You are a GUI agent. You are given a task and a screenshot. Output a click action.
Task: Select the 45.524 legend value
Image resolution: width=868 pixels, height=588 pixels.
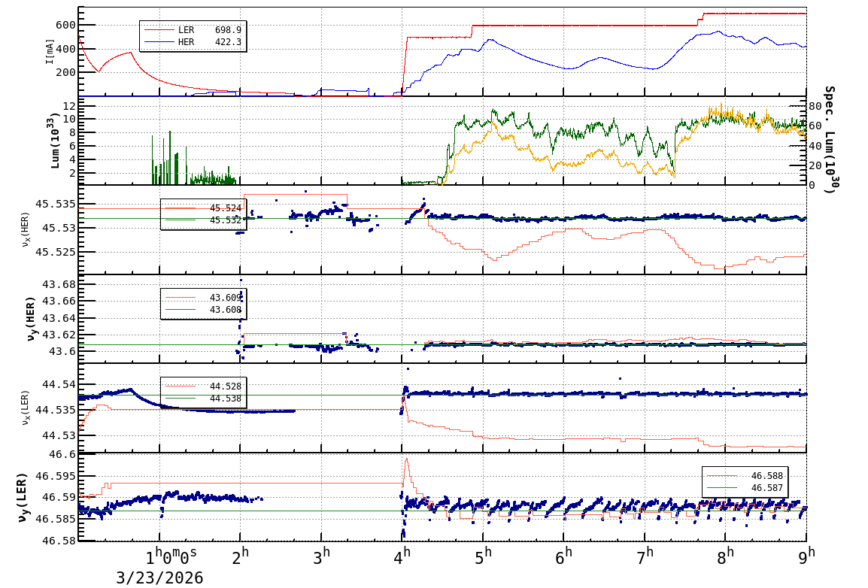226,208
